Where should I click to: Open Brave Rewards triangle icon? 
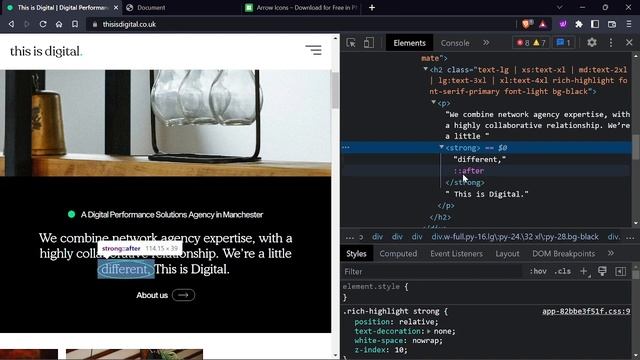[x=543, y=24]
